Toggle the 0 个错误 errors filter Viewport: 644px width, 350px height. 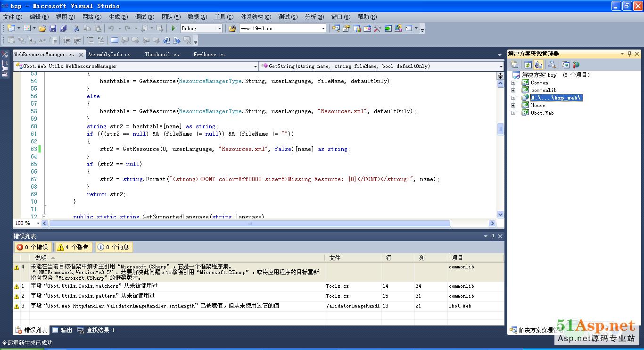click(x=33, y=247)
